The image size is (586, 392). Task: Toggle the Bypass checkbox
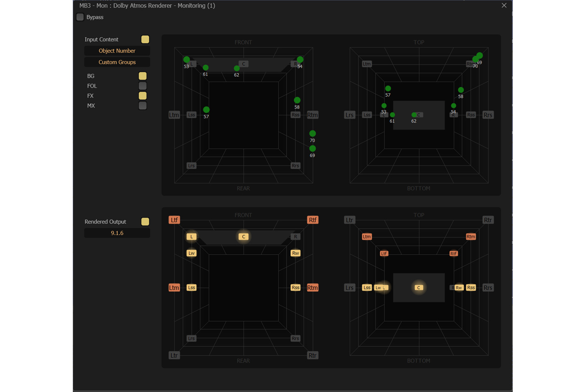click(80, 17)
